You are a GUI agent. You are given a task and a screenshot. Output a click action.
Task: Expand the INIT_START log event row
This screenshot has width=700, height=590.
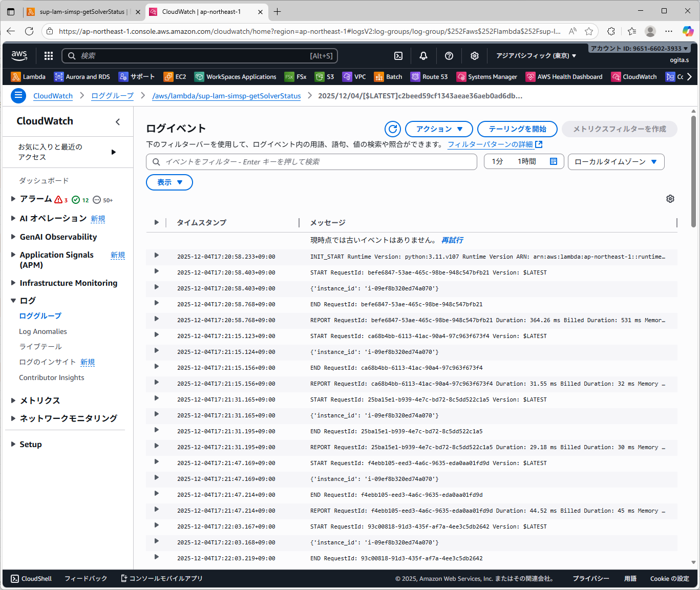pyautogui.click(x=157, y=256)
